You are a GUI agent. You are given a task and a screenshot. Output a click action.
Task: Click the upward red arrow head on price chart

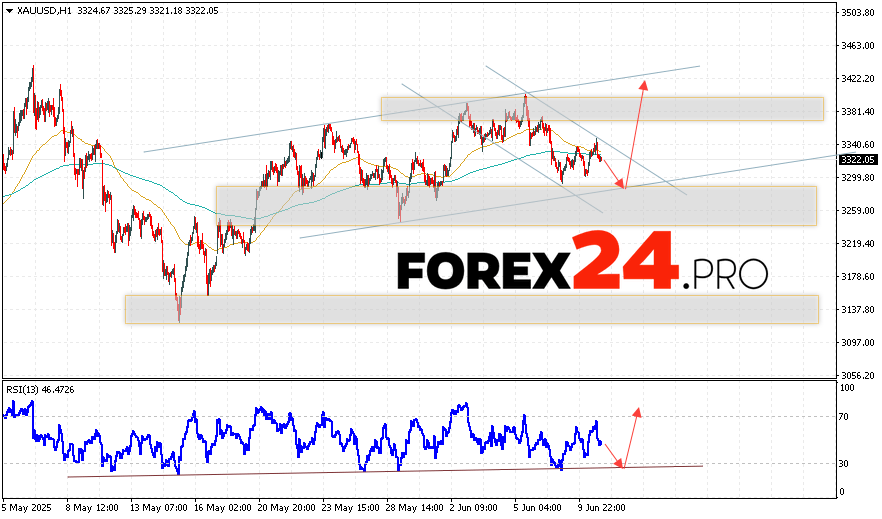(x=643, y=83)
